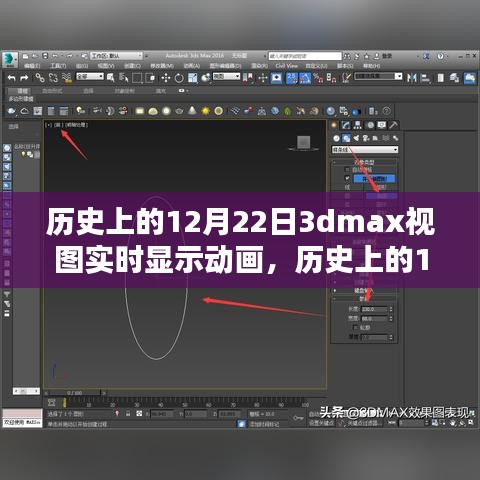Image resolution: width=480 pixels, height=480 pixels.
Task: Click the 线 shape button
Action: point(347,187)
